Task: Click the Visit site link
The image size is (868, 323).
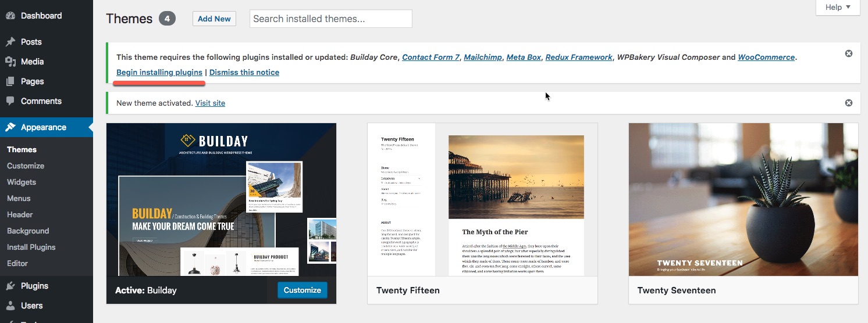Action: click(x=210, y=103)
